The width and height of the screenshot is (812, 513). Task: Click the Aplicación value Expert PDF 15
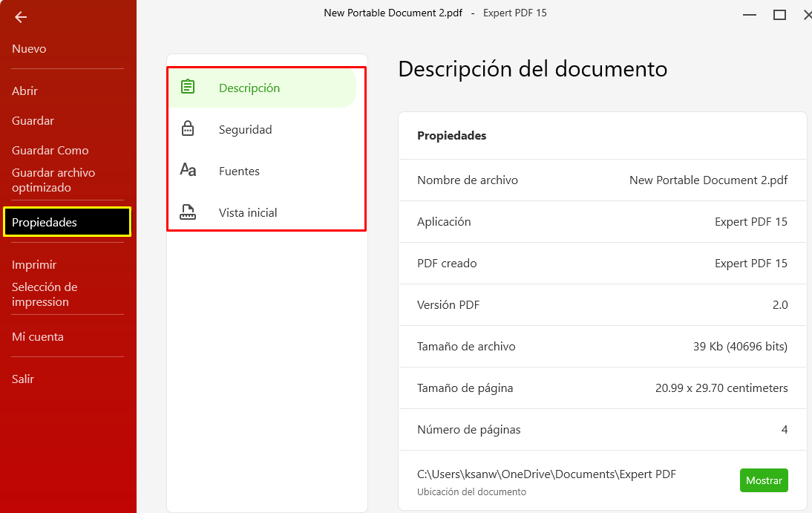751,222
